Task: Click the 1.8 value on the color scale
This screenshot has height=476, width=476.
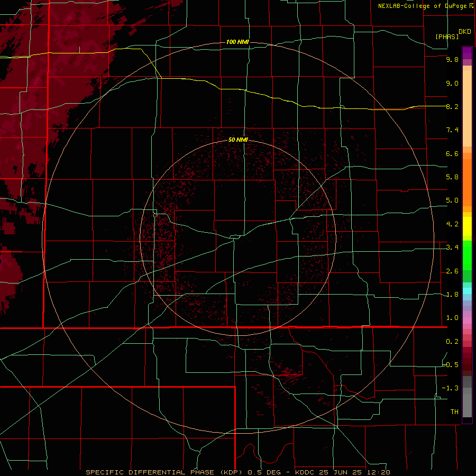Action: click(452, 295)
